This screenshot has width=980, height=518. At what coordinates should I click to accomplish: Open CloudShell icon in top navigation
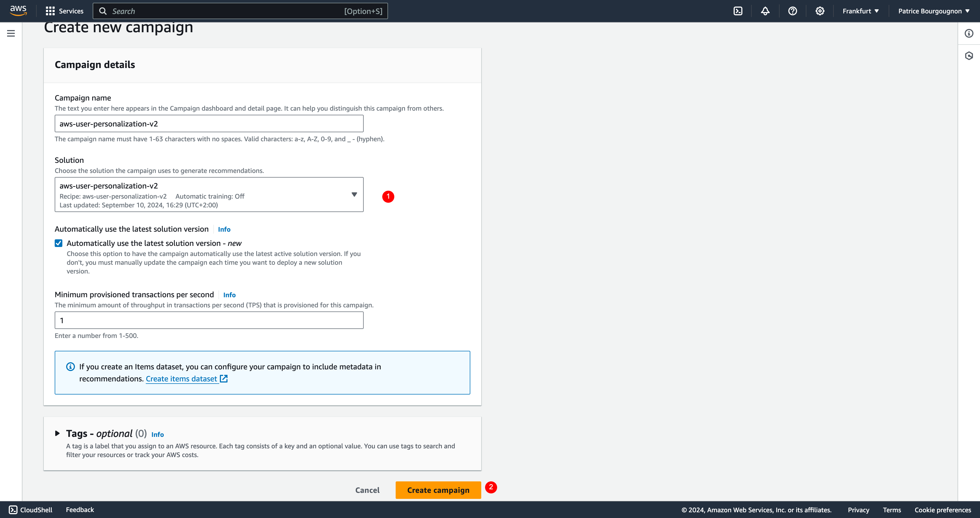(x=738, y=11)
